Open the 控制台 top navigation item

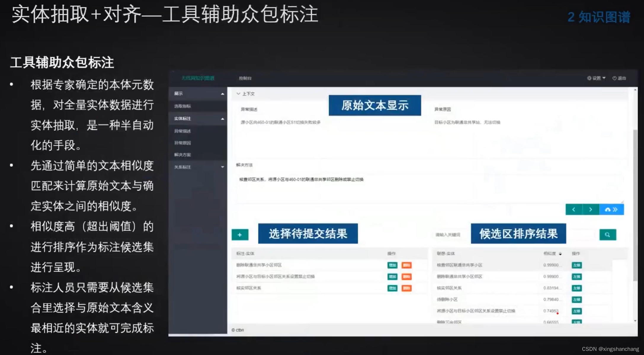[245, 78]
